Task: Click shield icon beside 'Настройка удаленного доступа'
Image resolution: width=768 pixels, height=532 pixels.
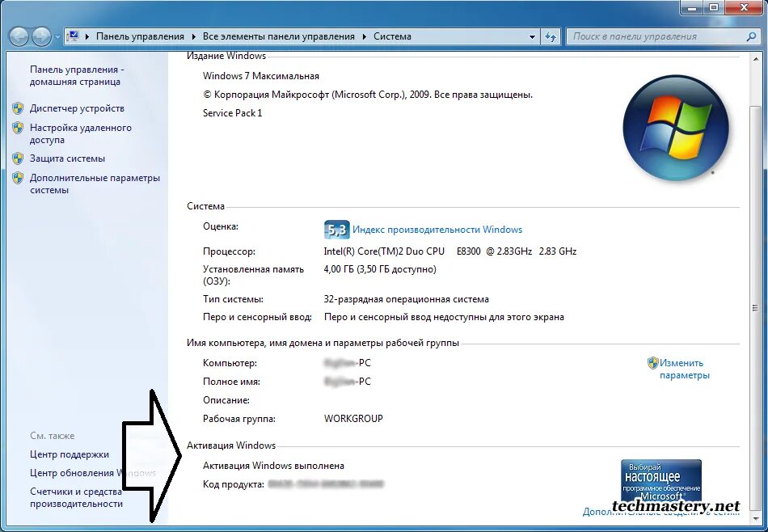Action: coord(18,128)
